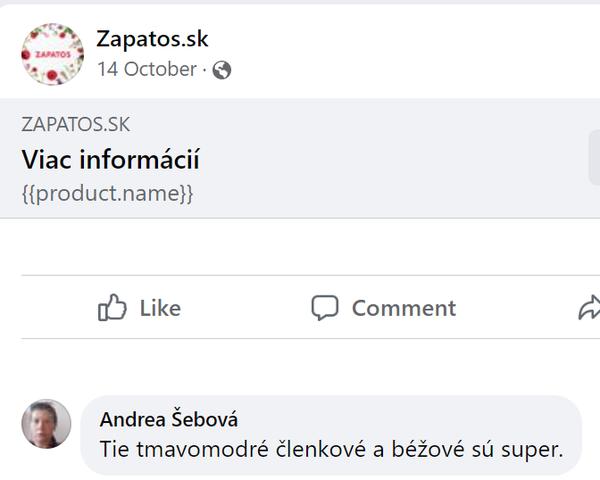Open the Zapatos.sk page name link
600x480 pixels.
click(152, 38)
